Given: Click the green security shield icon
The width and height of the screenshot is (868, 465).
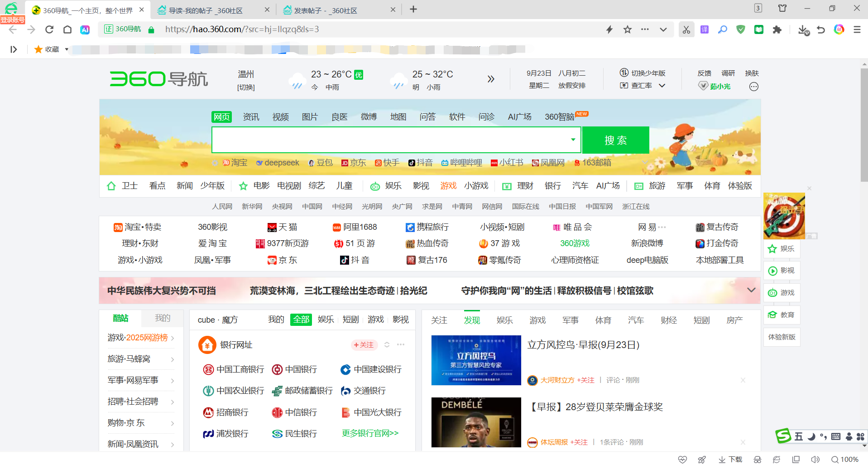Looking at the screenshot, I should tap(741, 29).
